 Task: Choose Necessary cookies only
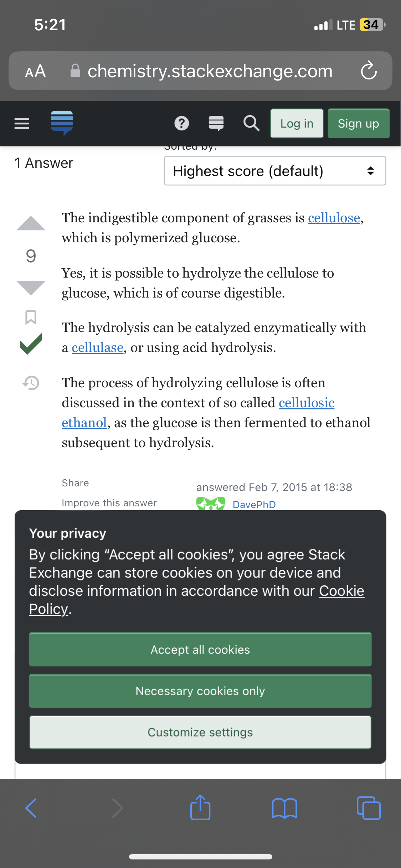(200, 691)
